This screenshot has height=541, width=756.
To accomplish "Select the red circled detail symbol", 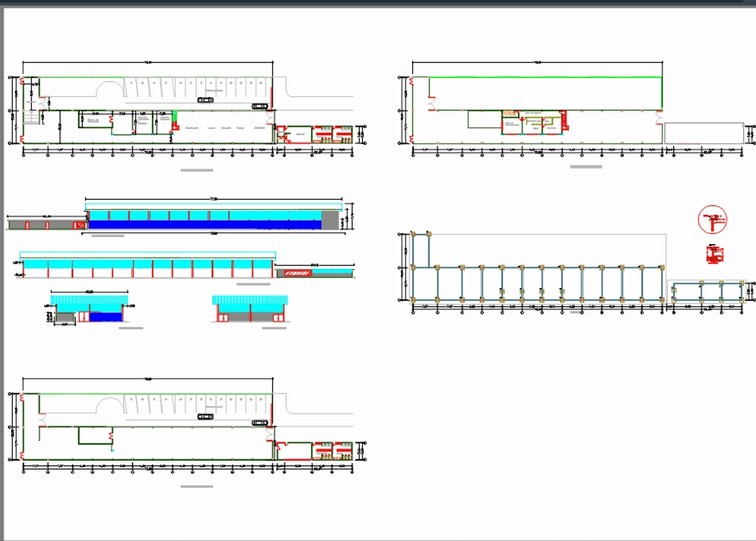I will [x=712, y=220].
